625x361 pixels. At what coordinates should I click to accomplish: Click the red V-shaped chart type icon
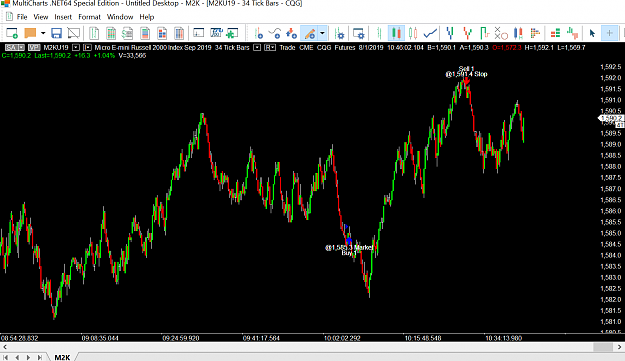pos(467,33)
